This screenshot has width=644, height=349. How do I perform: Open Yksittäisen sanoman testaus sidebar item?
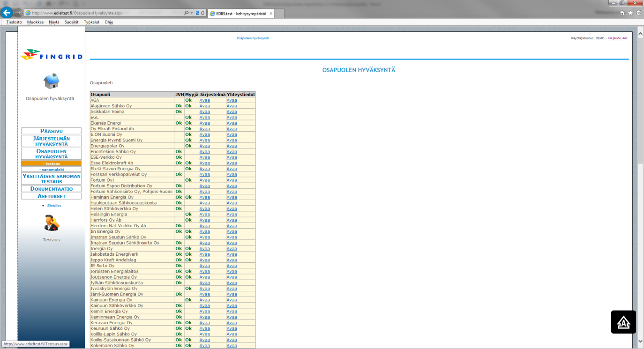point(51,179)
